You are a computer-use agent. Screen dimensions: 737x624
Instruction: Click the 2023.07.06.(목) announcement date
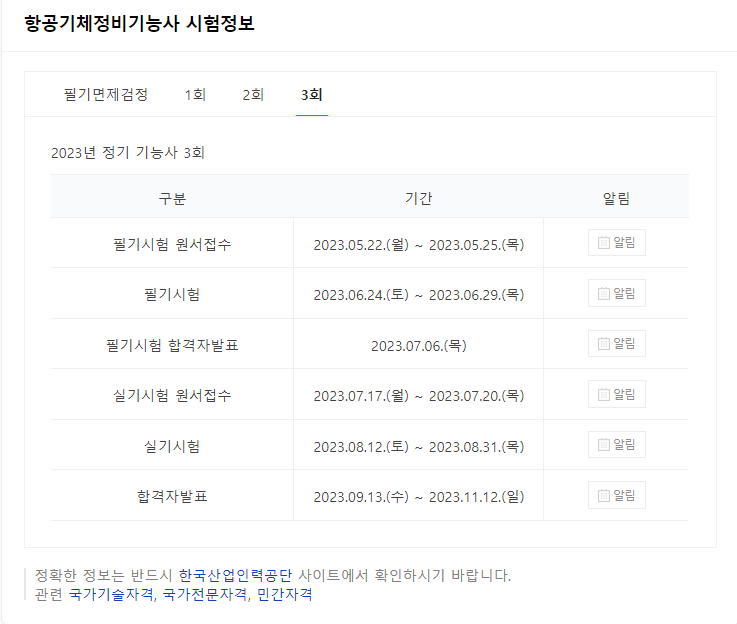(x=418, y=346)
